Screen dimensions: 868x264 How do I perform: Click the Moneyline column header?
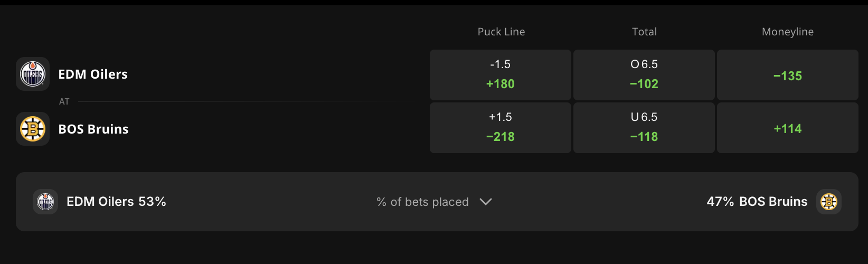pos(787,32)
